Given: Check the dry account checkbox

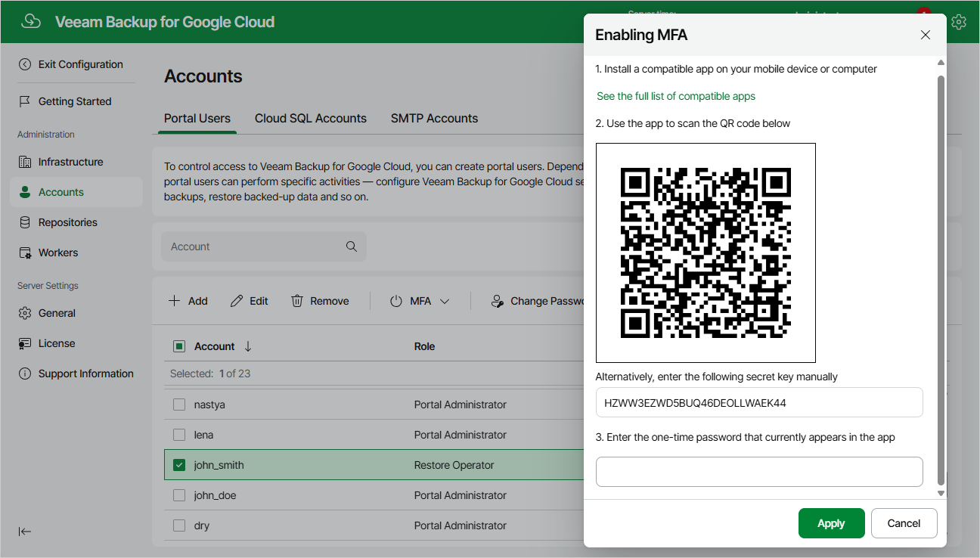Looking at the screenshot, I should (179, 525).
